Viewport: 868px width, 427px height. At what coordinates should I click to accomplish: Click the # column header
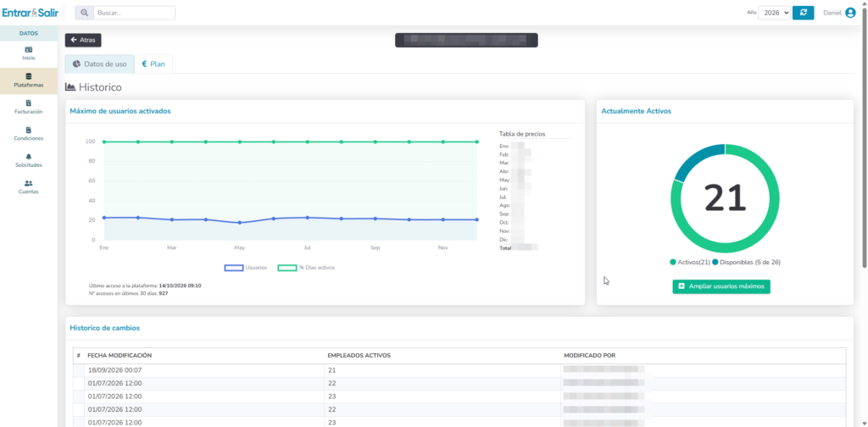[x=79, y=355]
